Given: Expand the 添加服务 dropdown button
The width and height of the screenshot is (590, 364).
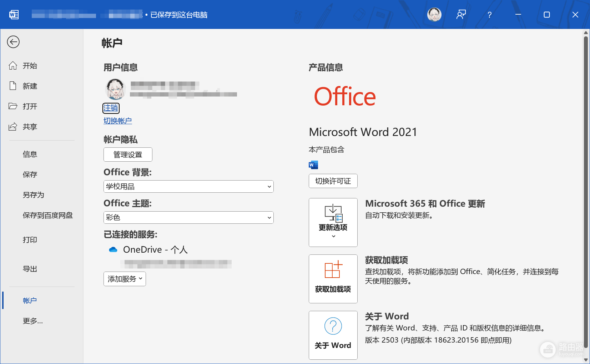Looking at the screenshot, I should pos(125,279).
